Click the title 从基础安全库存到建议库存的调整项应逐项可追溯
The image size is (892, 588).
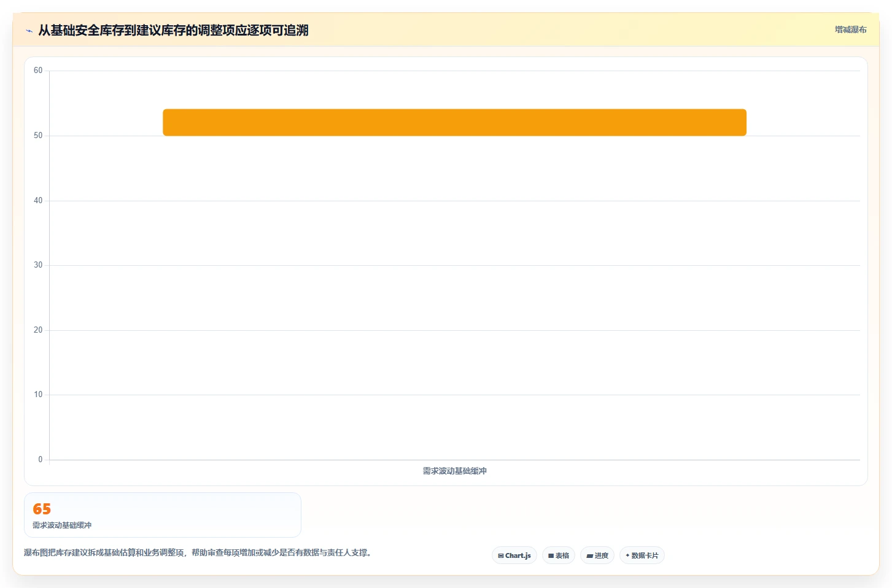coord(173,30)
